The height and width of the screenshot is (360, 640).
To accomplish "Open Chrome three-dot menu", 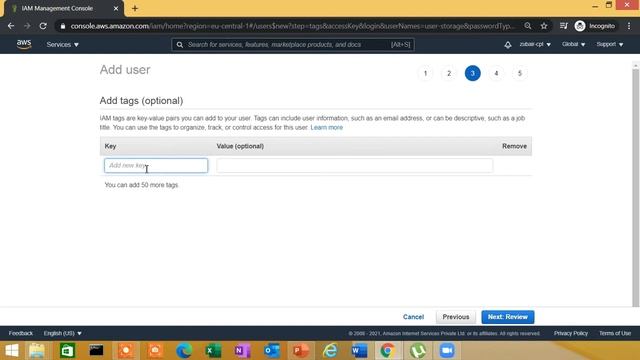I will tap(629, 26).
